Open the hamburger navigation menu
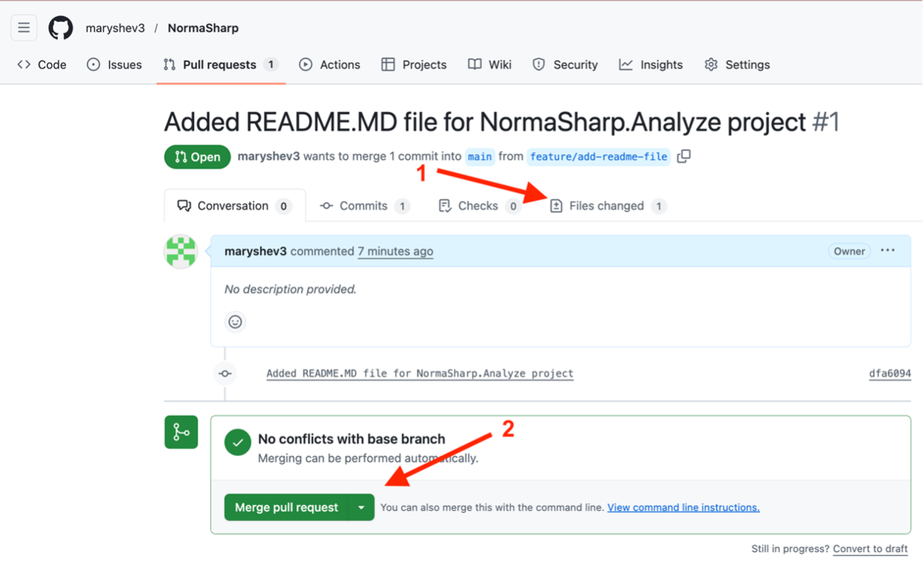This screenshot has height=563, width=924. 24,28
